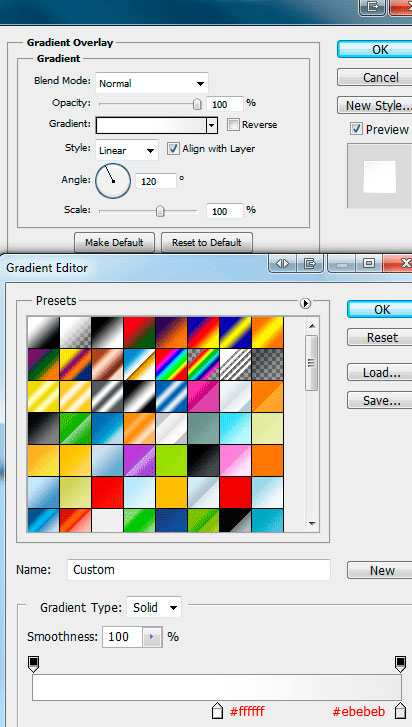The image size is (412, 727).
Task: Click the Smoothness value field
Action: coord(122,637)
